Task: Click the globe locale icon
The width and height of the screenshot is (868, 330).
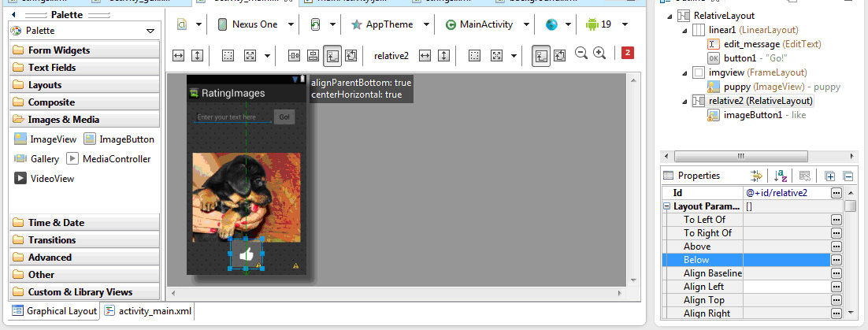Action: (x=551, y=24)
